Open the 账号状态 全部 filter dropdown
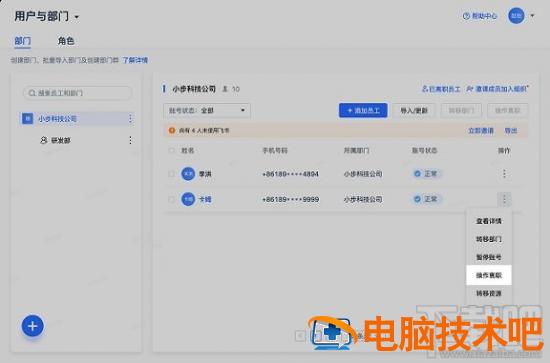 [207, 110]
